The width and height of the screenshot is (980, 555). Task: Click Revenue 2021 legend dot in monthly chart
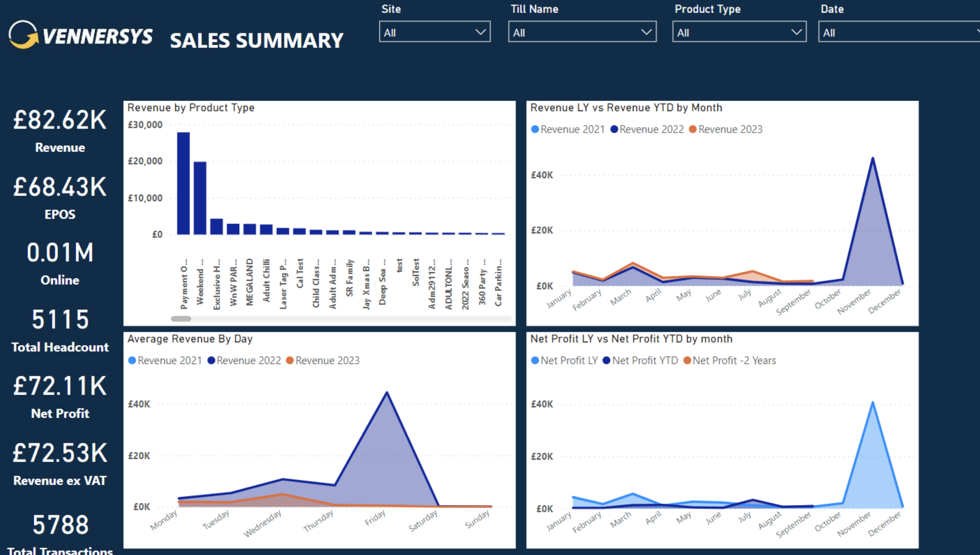click(535, 130)
